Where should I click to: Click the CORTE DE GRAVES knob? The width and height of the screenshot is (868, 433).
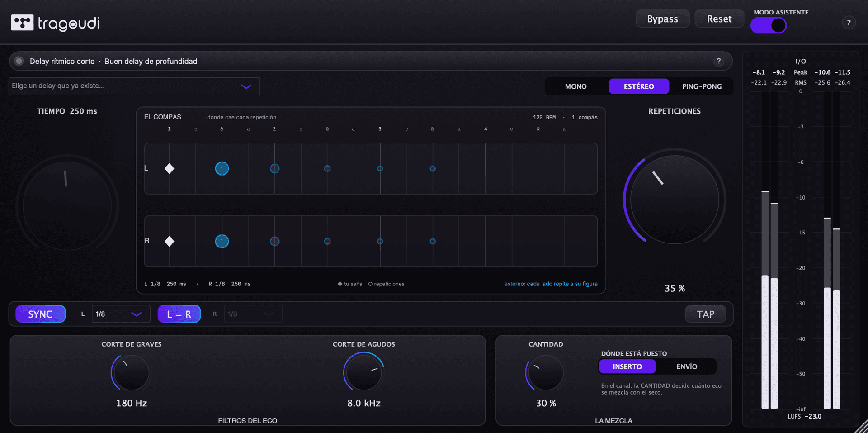[x=131, y=372]
